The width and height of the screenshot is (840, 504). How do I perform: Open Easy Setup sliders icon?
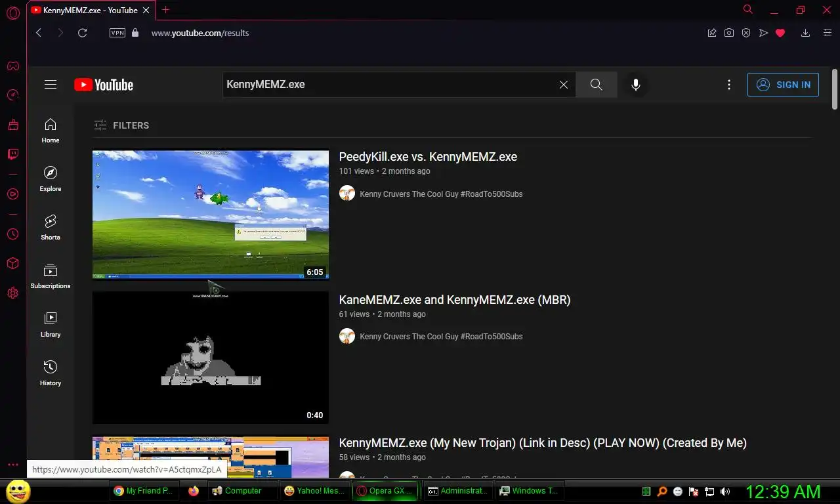click(x=827, y=33)
